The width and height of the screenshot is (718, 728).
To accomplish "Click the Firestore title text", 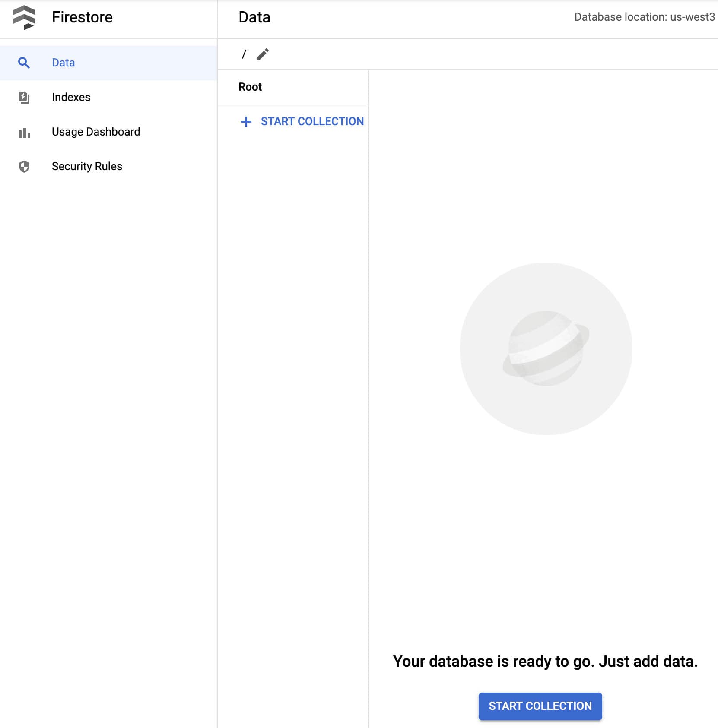I will pos(82,17).
